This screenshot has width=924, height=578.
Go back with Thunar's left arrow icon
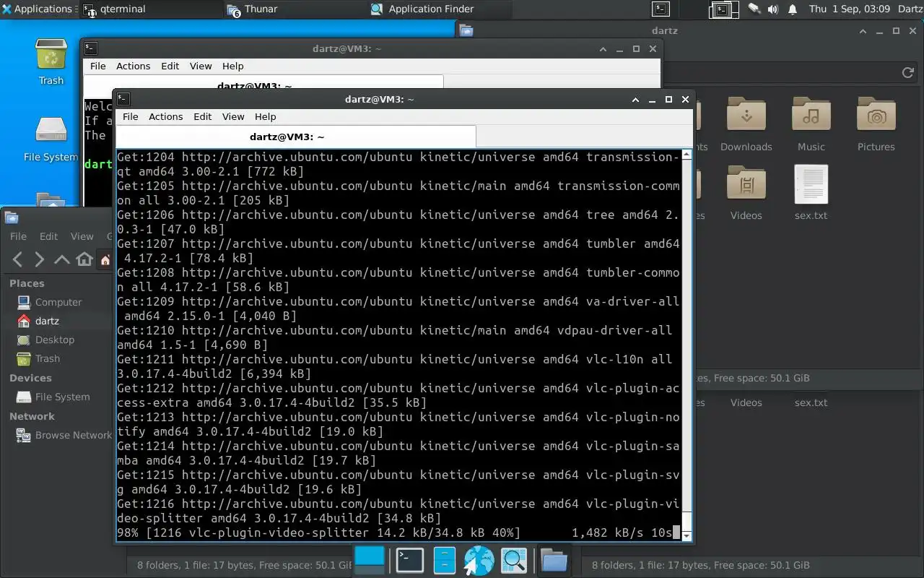(x=18, y=259)
